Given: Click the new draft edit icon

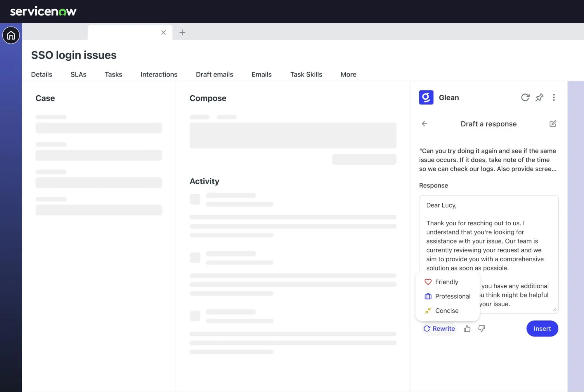Looking at the screenshot, I should 552,124.
